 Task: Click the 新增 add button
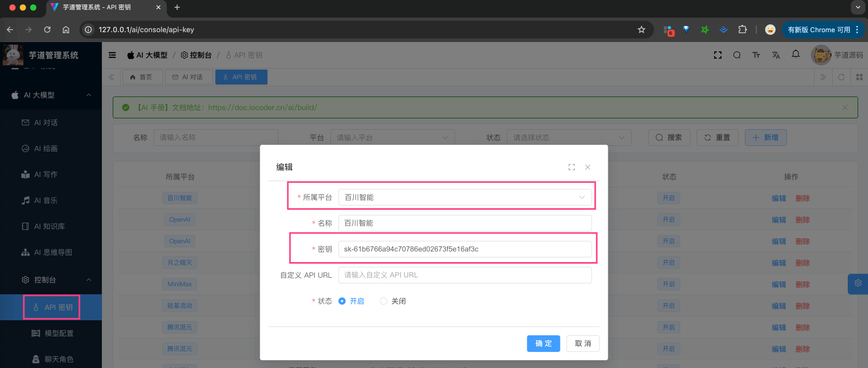pos(766,138)
